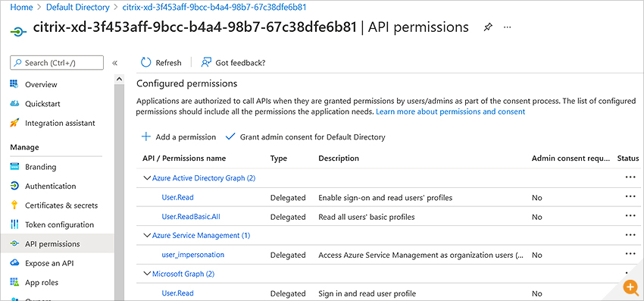This screenshot has height=301, width=644.
Task: Click Grant admin consent for Default Directory
Action: coord(313,137)
